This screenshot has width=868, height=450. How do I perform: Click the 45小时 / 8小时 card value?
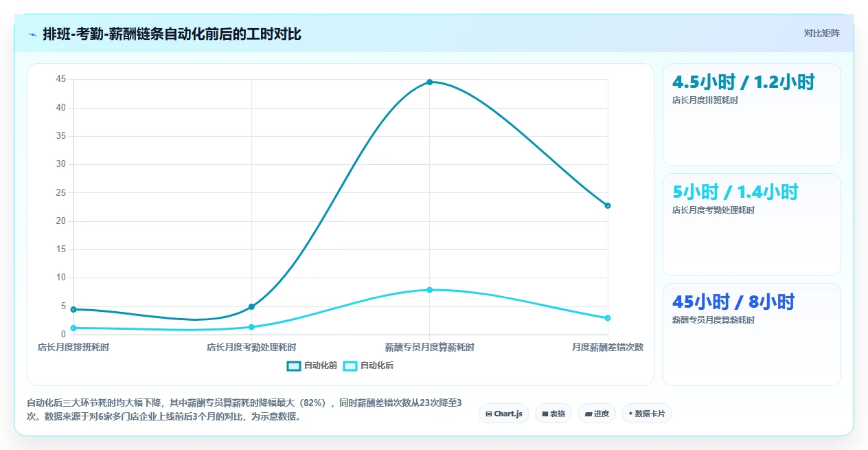733,302
